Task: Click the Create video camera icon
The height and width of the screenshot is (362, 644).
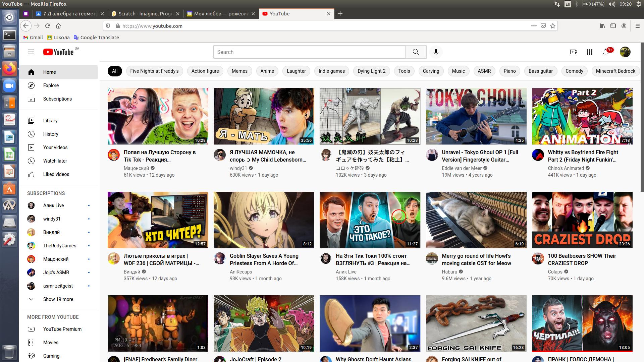Action: click(x=573, y=52)
